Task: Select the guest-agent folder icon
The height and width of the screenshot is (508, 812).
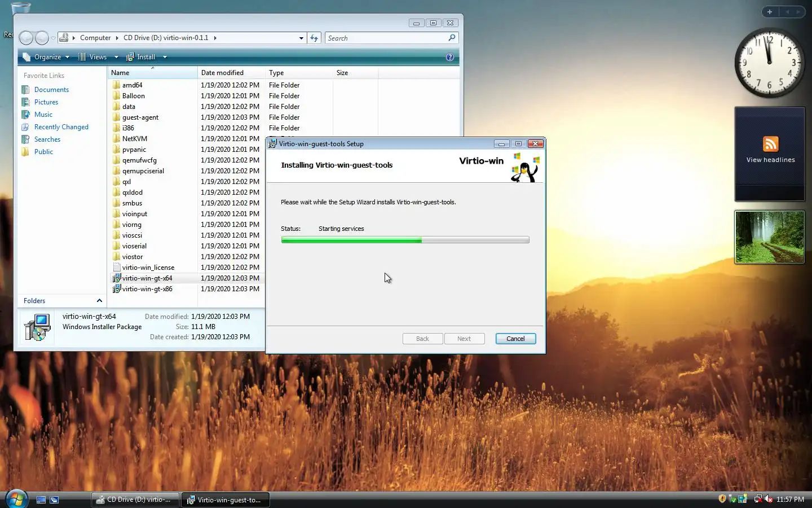Action: (x=117, y=117)
